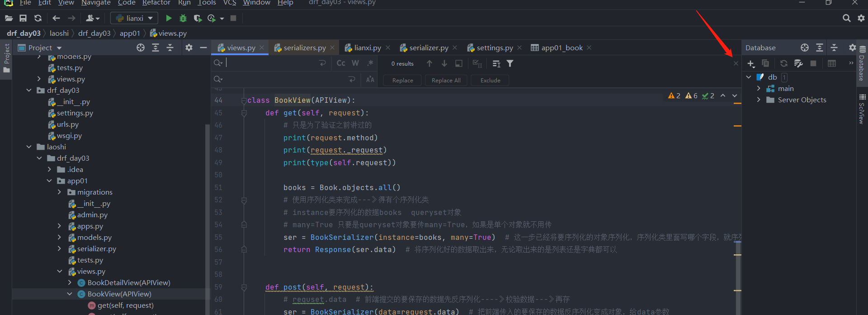The width and height of the screenshot is (868, 315).
Task: Expand Server Objects in Database panel
Action: (x=759, y=100)
